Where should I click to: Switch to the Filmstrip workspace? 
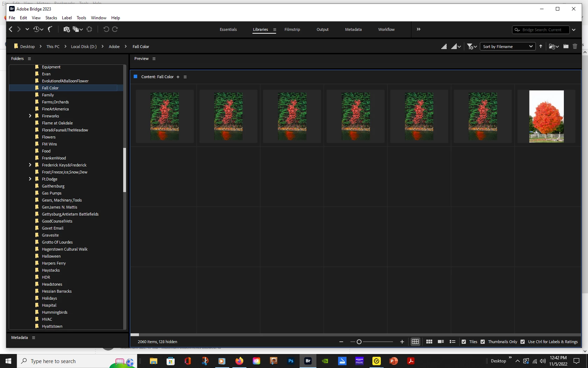click(292, 30)
